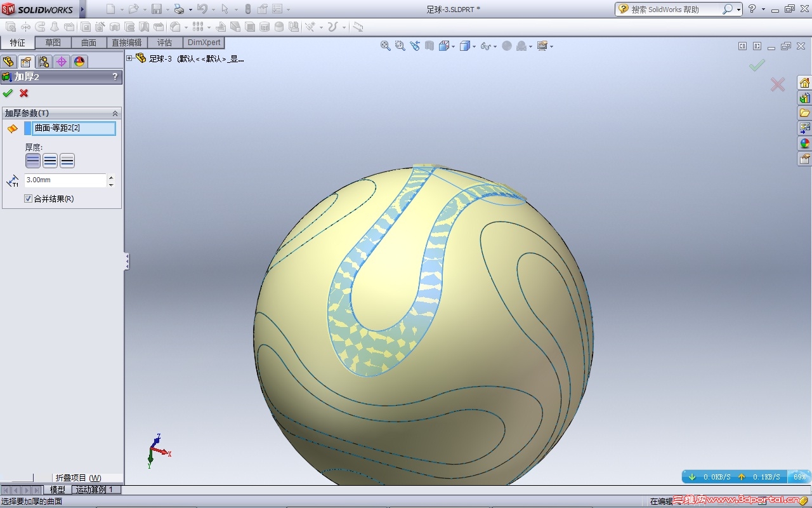Toggle the 合并结果(R) checkbox
Viewport: 812px width, 508px height.
(x=28, y=199)
